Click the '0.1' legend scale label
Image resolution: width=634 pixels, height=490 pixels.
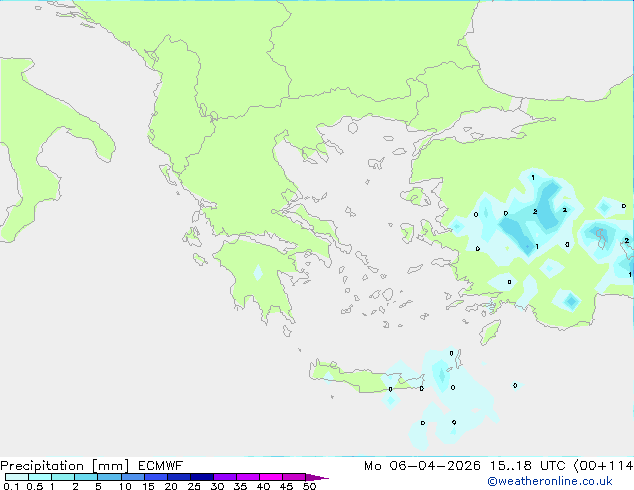coord(11,486)
